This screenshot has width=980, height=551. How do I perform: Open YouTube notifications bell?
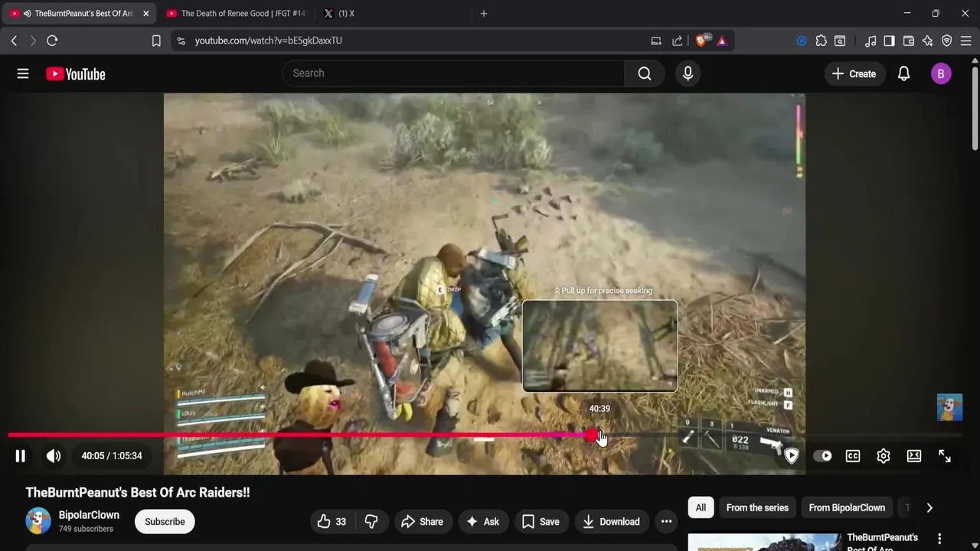point(903,73)
